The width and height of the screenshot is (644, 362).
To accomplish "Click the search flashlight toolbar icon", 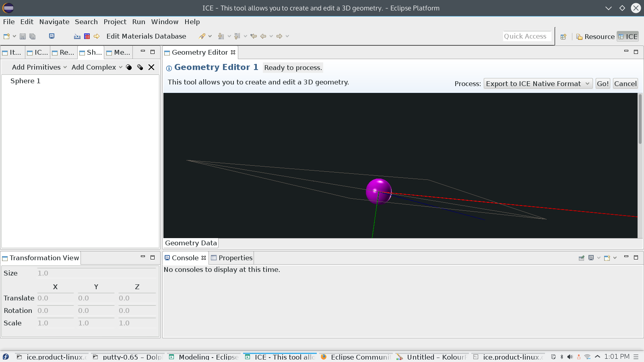I will (202, 36).
